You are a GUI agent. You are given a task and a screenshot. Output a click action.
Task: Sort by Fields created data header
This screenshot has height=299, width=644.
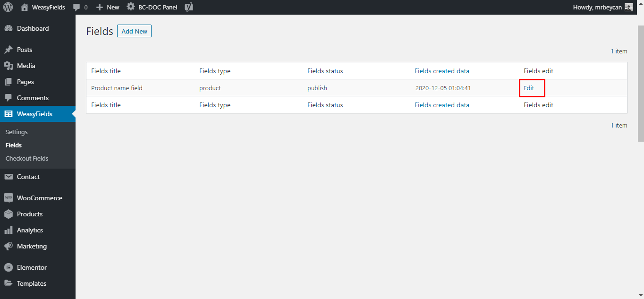442,71
